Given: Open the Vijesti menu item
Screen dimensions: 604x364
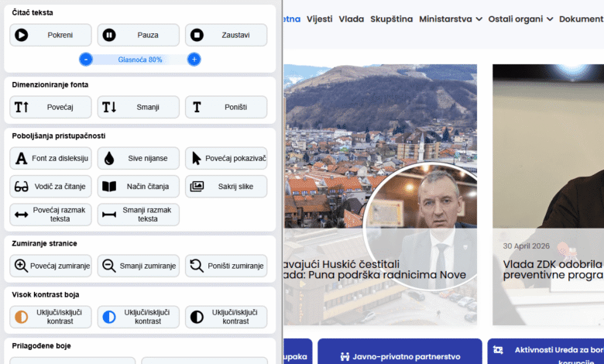Looking at the screenshot, I should pos(320,19).
